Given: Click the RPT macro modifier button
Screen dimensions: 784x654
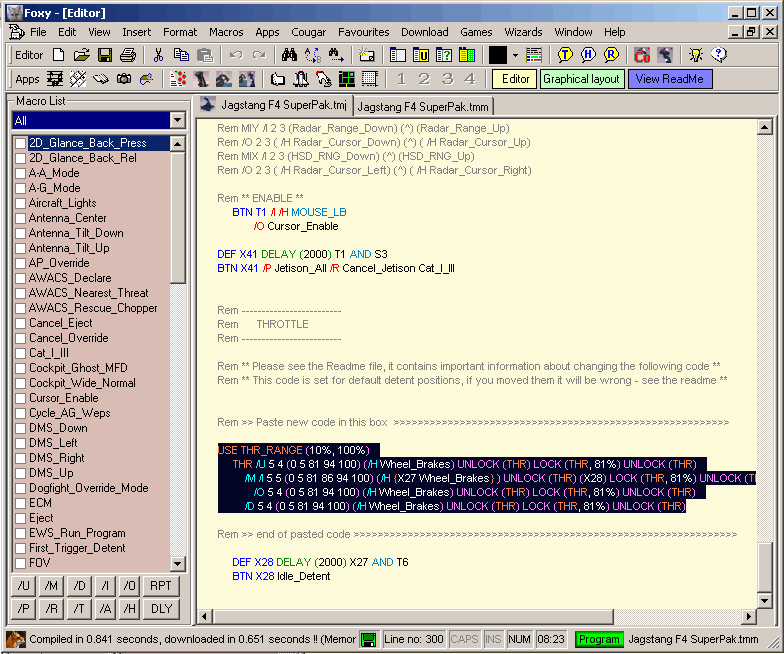Looking at the screenshot, I should pyautogui.click(x=161, y=585).
